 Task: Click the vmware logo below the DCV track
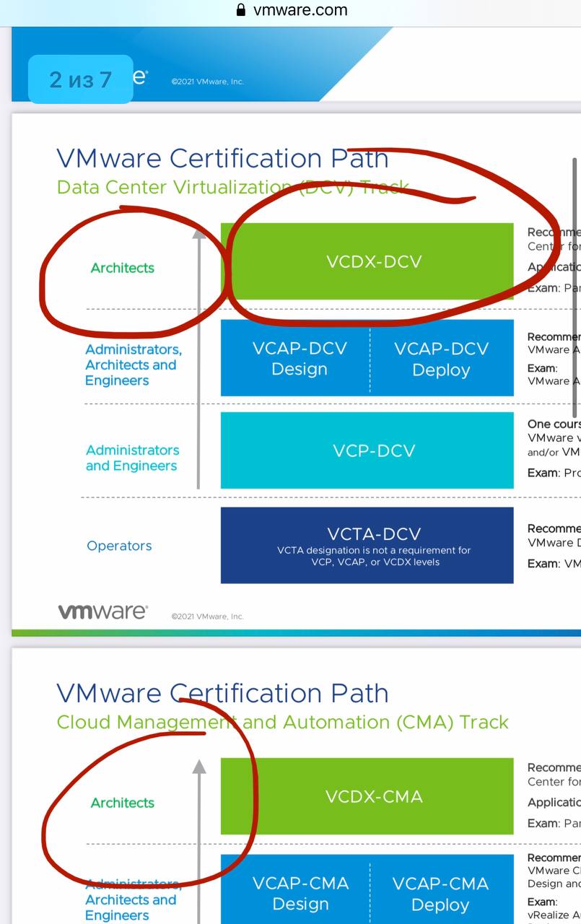(102, 611)
